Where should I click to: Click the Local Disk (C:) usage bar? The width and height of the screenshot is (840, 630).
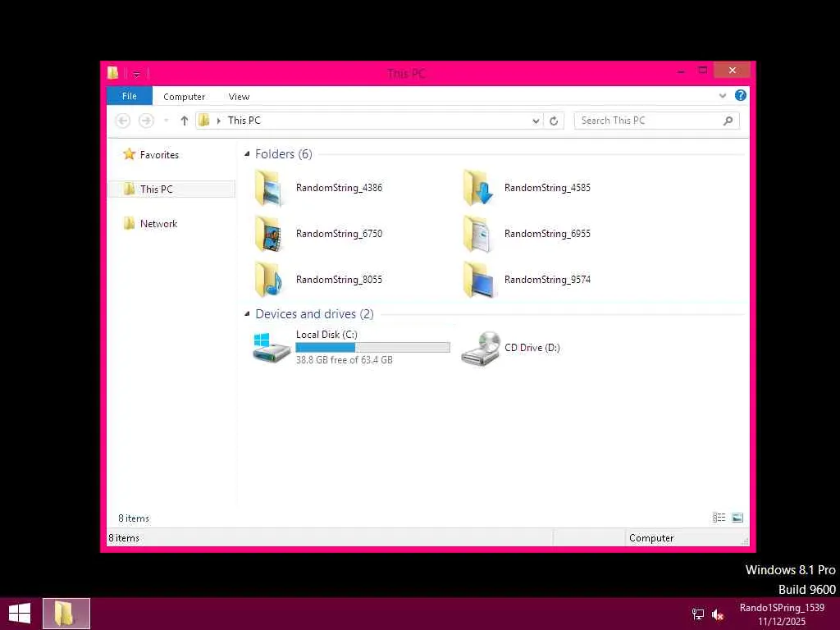373,348
